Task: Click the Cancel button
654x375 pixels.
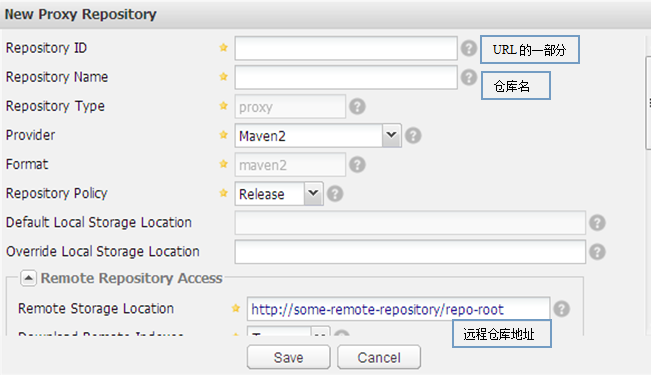Action: coord(379,357)
